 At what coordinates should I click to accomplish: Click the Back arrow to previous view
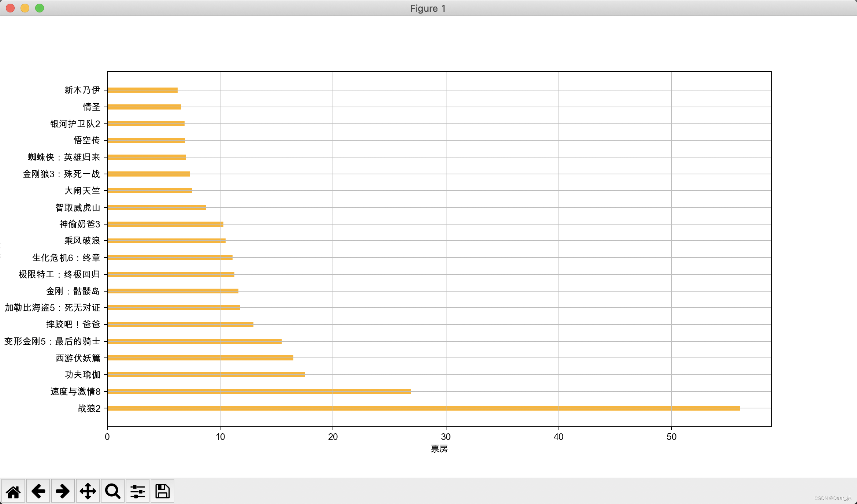click(x=38, y=491)
